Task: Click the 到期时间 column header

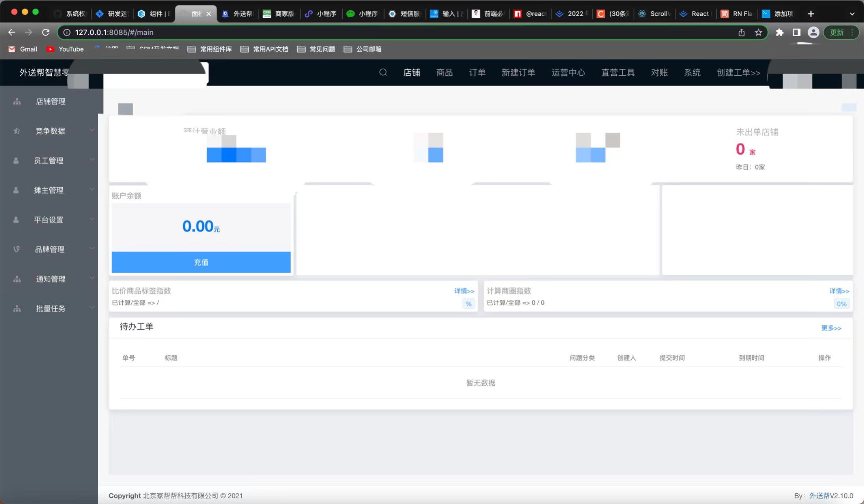Action: coord(751,358)
